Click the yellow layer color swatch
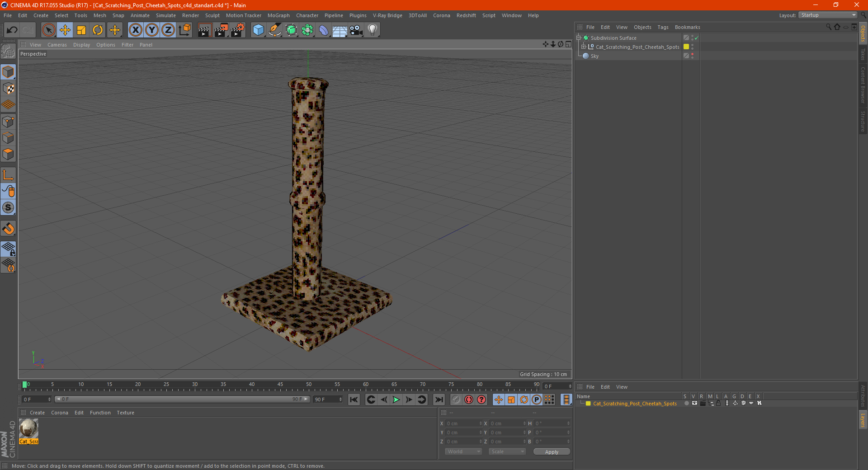Viewport: 868px width, 470px height. pyautogui.click(x=686, y=47)
